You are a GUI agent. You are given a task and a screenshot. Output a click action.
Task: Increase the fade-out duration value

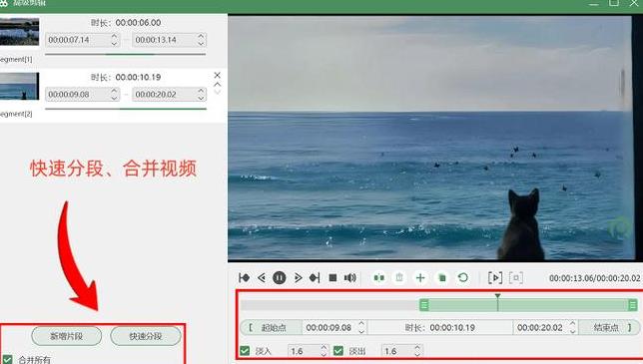coord(417,347)
